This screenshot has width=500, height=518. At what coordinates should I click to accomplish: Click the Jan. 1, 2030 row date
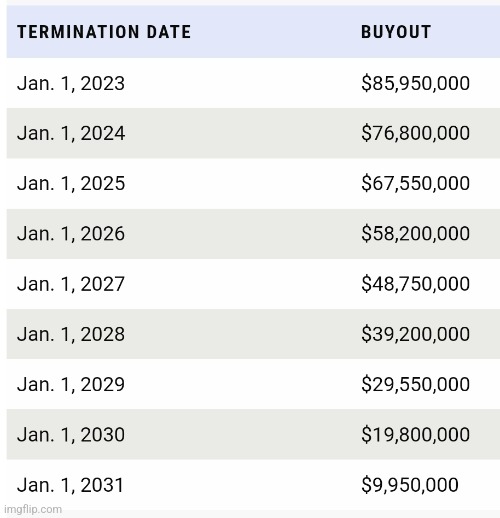[x=71, y=435]
